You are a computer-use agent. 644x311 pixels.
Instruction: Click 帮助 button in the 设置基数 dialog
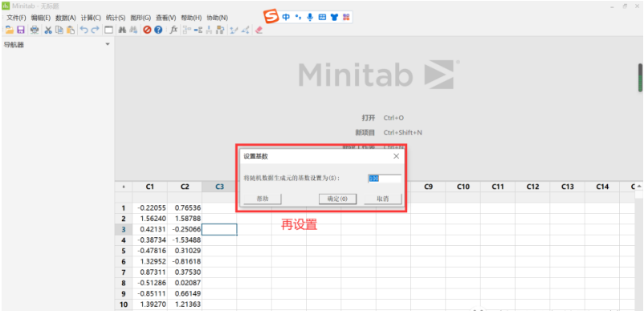tap(263, 198)
